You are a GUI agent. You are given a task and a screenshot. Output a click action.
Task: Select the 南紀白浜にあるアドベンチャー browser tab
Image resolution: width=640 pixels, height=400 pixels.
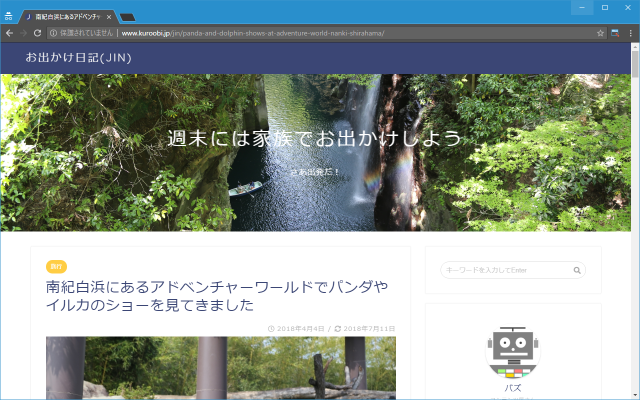coord(67,17)
